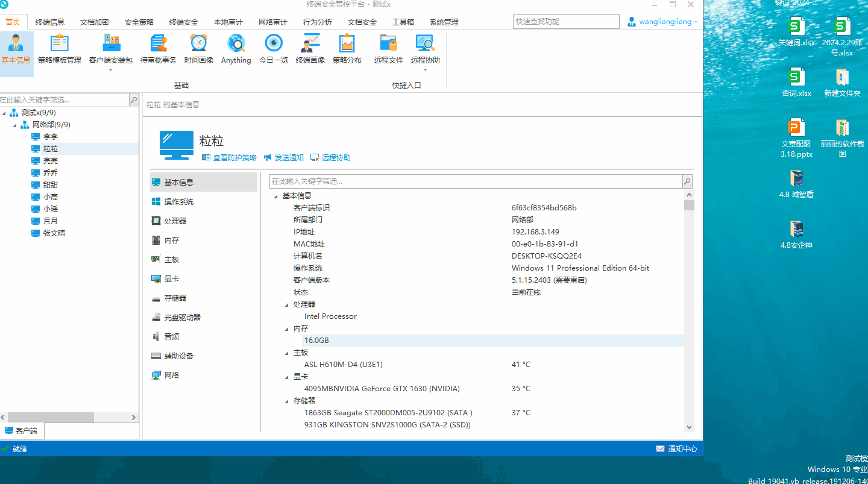
Task: Expand the 客户端安装包 dropdown arrow
Action: (x=111, y=70)
